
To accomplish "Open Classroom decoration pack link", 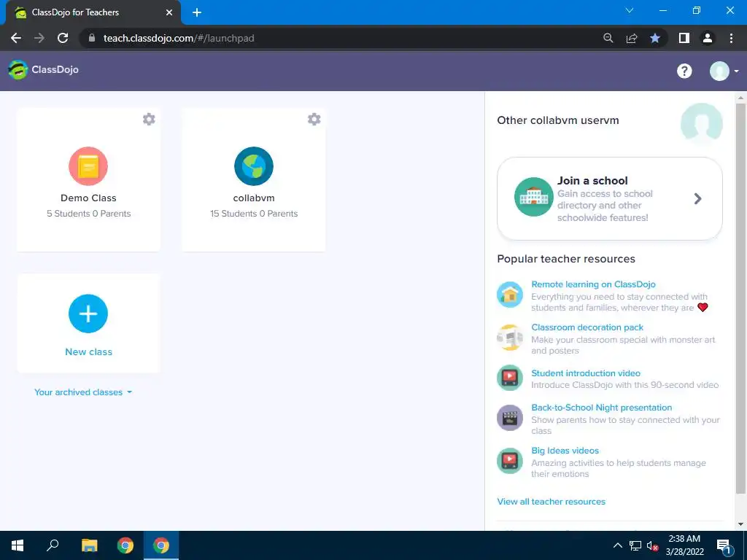I will click(x=587, y=327).
